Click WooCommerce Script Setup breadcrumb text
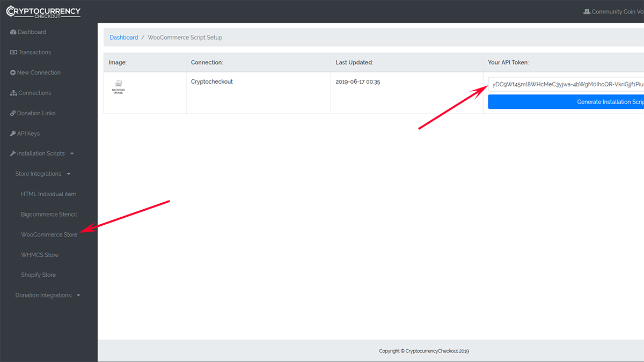 pyautogui.click(x=185, y=38)
